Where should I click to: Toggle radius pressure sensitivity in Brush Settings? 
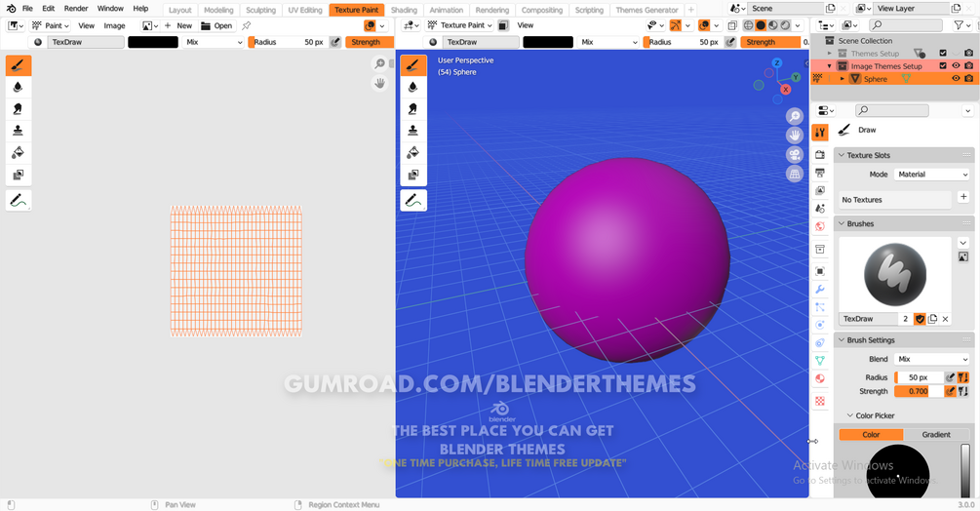click(950, 377)
